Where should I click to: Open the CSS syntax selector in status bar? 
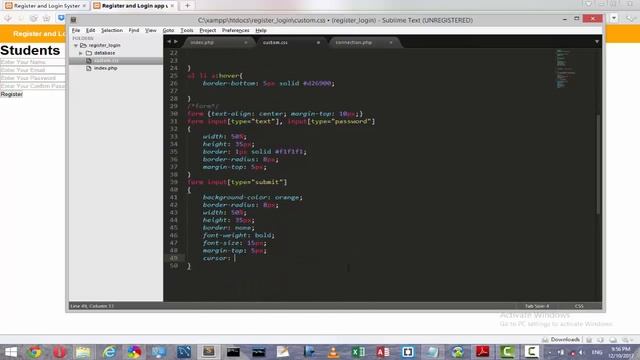coord(579,306)
